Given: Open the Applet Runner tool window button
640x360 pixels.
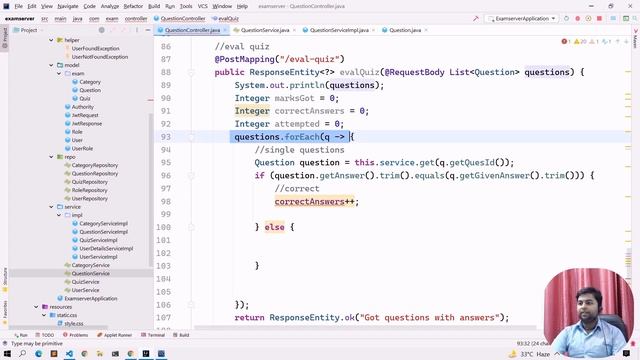Looking at the screenshot, I should 115,335.
